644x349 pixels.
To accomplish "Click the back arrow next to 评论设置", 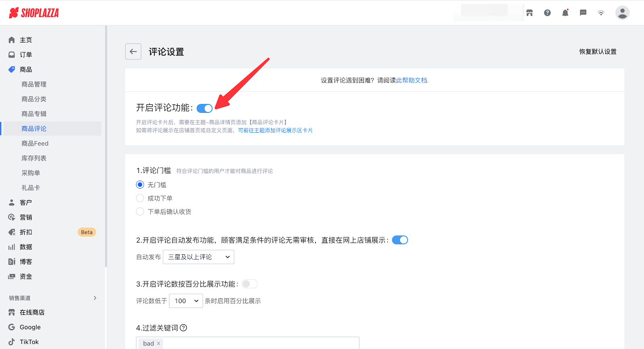I will tap(133, 52).
